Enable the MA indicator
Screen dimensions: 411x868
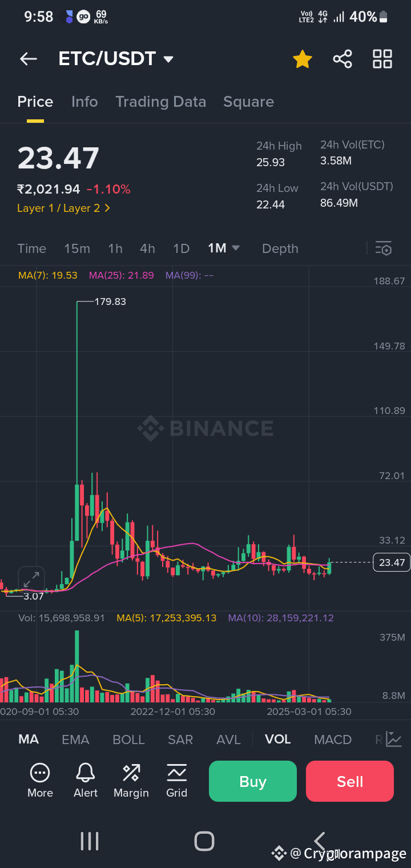click(29, 740)
